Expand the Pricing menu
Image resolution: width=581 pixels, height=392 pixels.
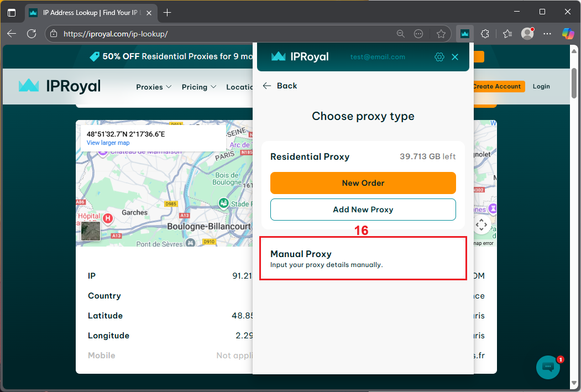tap(198, 87)
